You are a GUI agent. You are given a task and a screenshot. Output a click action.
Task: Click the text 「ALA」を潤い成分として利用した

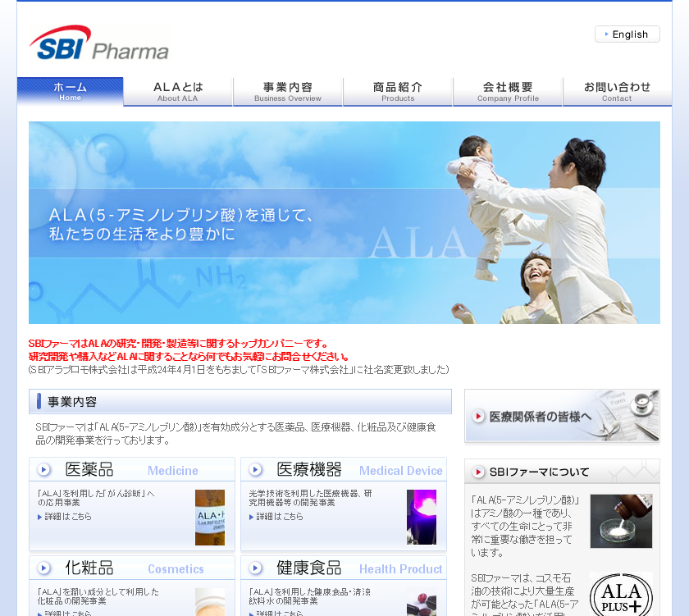coord(98,596)
